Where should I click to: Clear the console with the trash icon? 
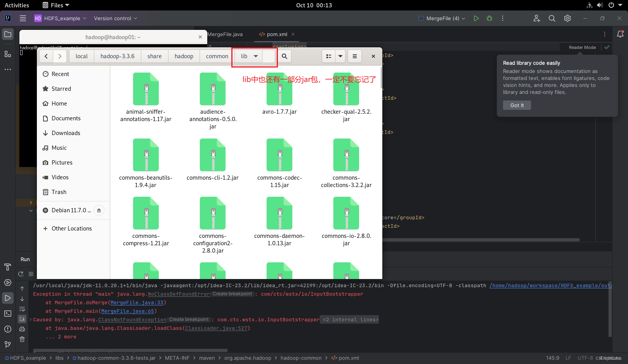click(x=22, y=339)
